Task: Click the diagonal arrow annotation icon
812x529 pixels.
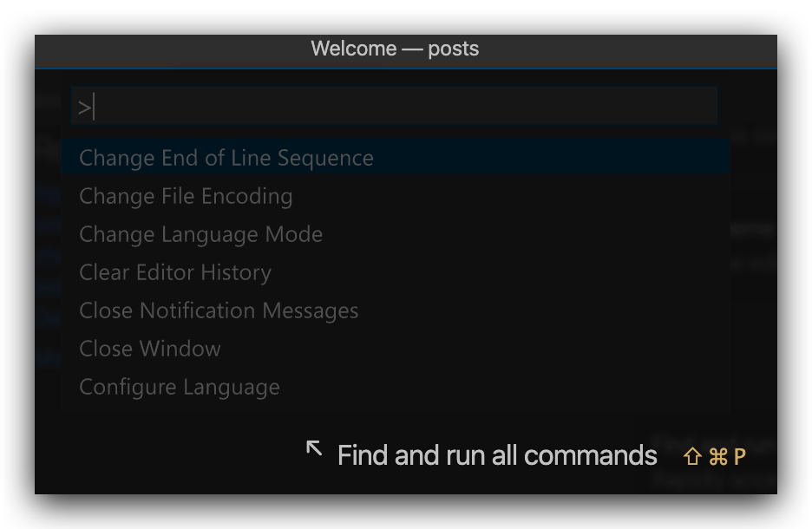Action: [x=314, y=448]
